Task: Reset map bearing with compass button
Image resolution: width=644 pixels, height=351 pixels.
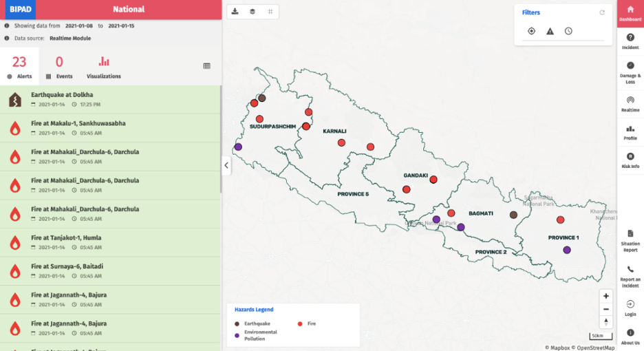Action: [x=605, y=322]
